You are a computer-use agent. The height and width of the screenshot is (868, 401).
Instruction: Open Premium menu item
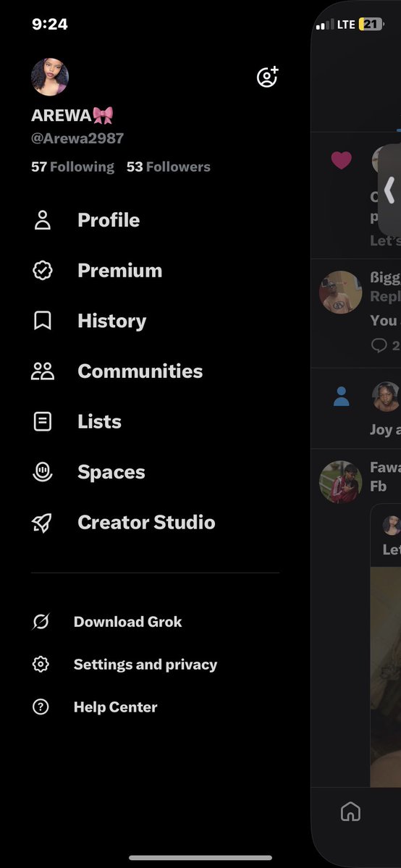tap(119, 270)
